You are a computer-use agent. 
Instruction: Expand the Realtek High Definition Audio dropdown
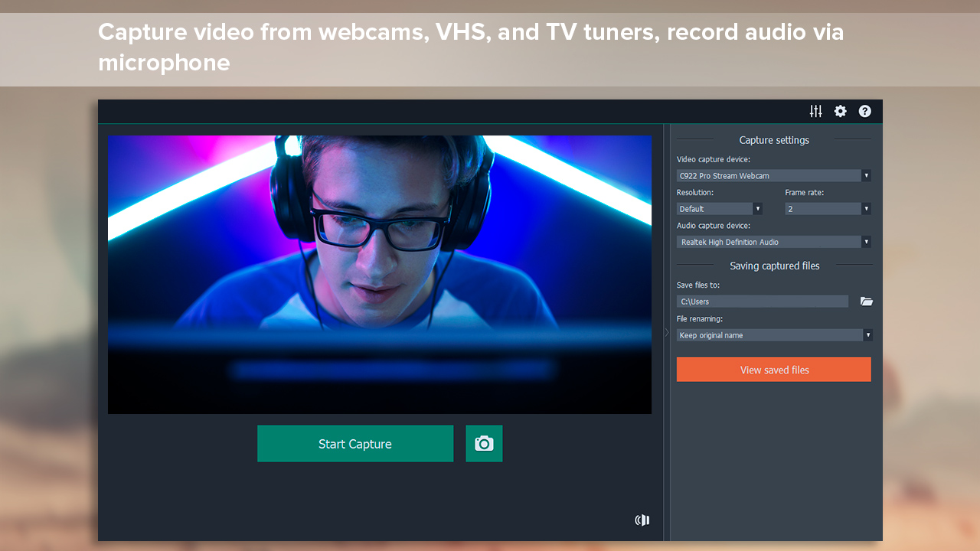tap(866, 242)
